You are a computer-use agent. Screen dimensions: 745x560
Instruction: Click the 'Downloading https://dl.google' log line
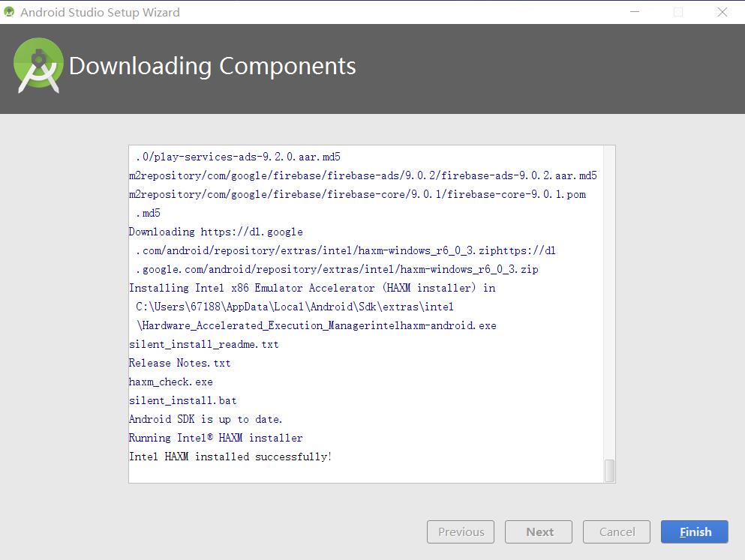(216, 232)
